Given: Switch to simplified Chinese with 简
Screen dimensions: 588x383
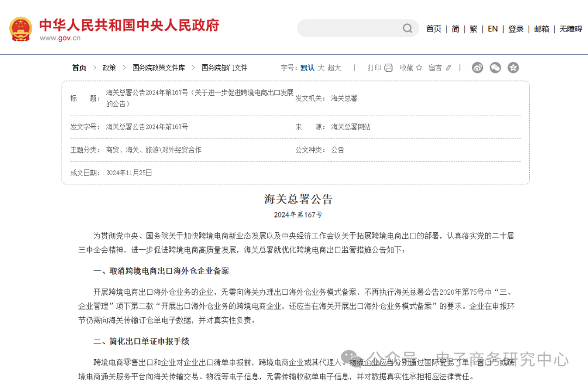Looking at the screenshot, I should pos(455,29).
